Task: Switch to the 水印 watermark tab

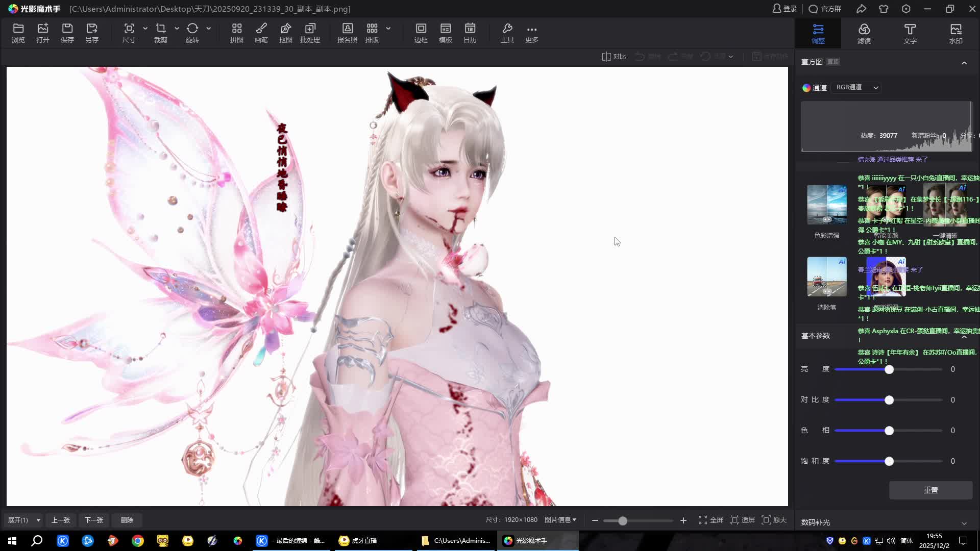Action: (955, 33)
